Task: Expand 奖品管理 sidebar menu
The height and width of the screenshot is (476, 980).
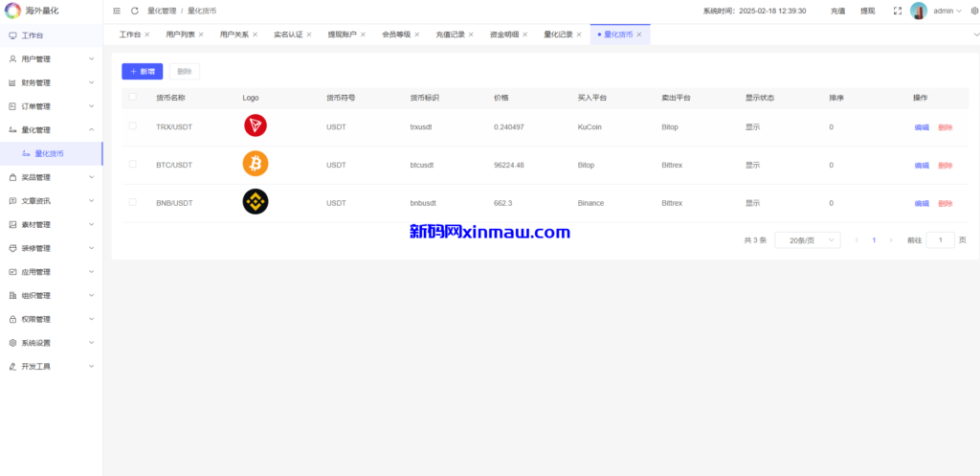Action: 52,177
